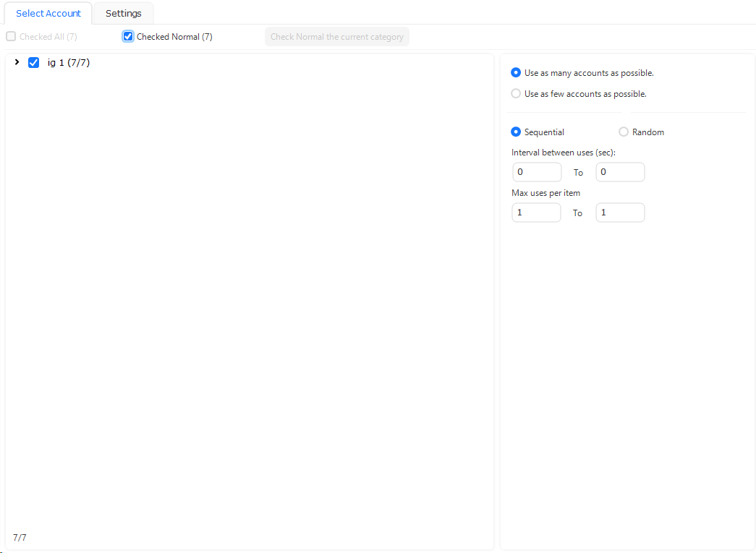Click the 'To' label between interval fields

pos(578,173)
